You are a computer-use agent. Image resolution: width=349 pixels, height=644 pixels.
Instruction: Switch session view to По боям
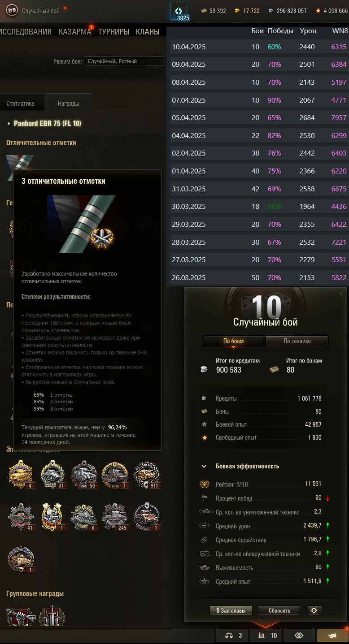(x=234, y=341)
